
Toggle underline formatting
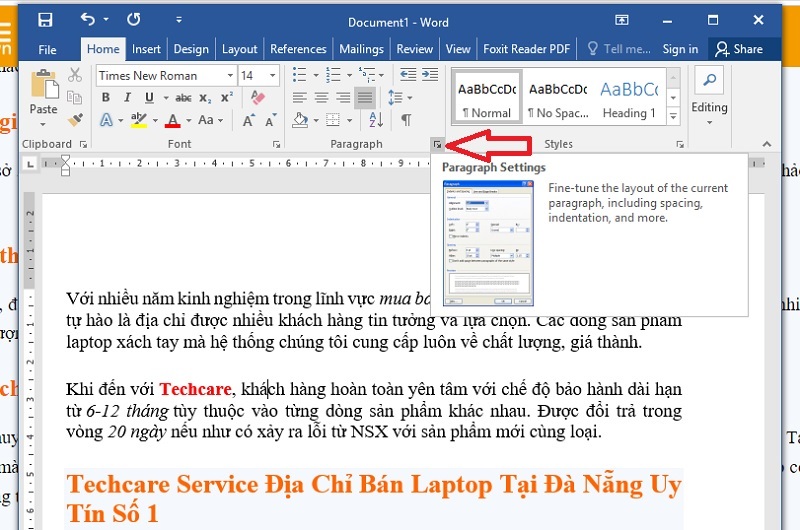click(149, 97)
